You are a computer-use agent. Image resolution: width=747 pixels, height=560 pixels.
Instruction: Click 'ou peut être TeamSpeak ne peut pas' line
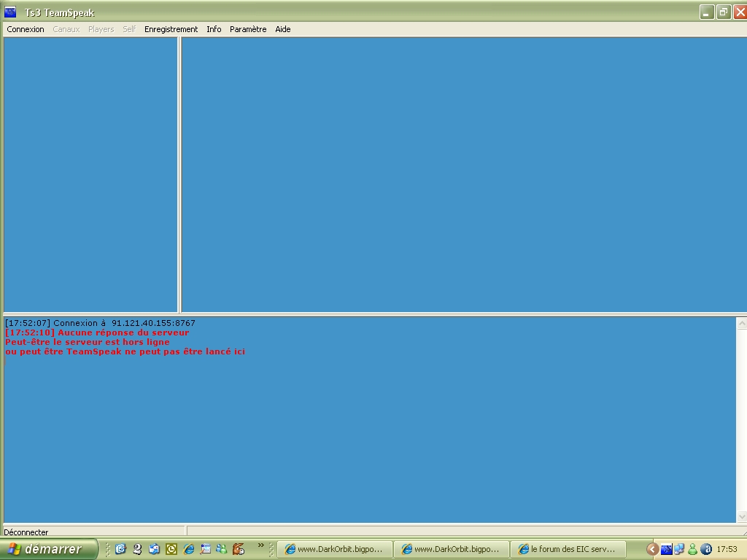(125, 351)
